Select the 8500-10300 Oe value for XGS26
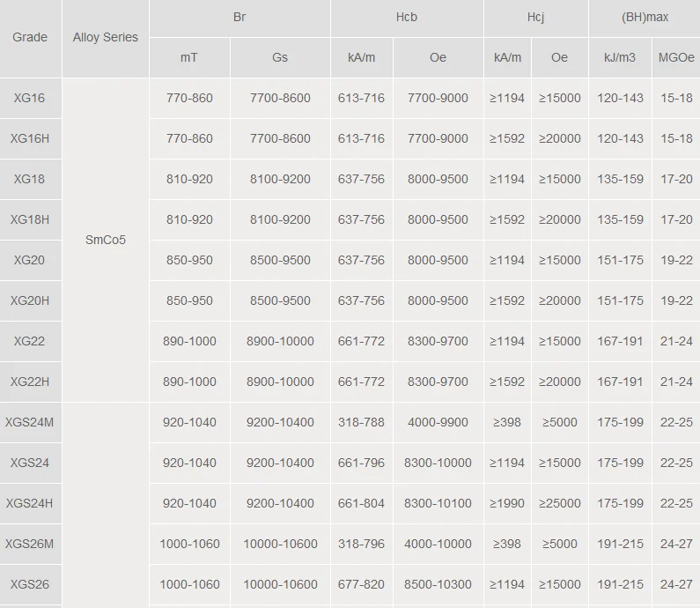700x608 pixels. pos(438,584)
